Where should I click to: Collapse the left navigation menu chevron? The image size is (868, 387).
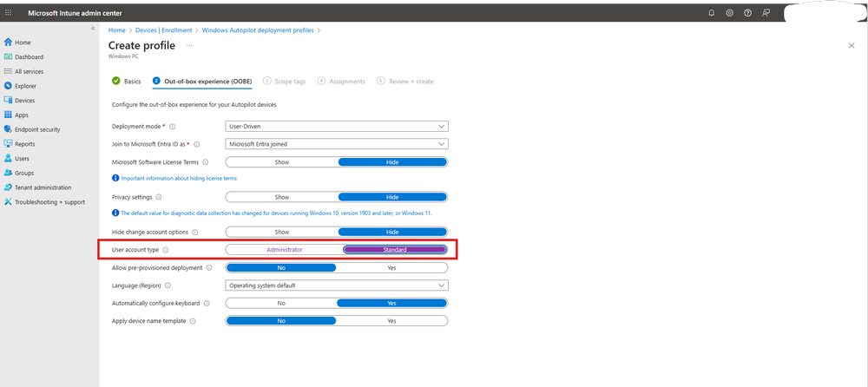93,29
